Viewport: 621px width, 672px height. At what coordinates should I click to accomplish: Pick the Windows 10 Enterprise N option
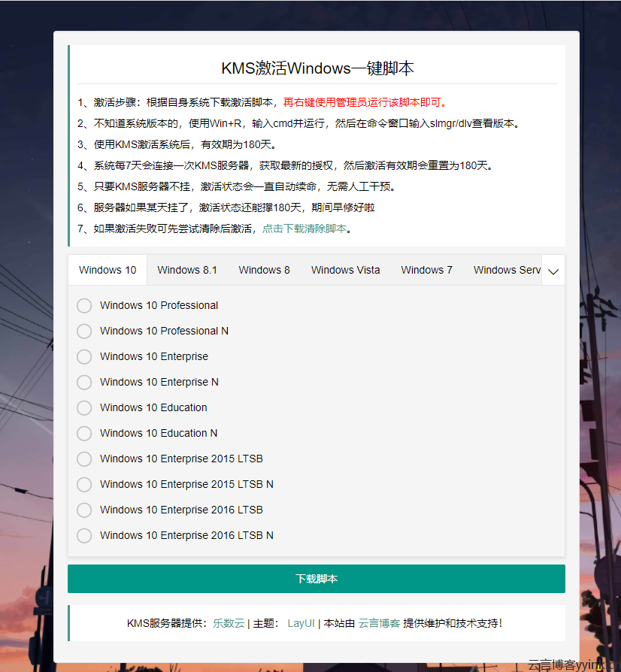(84, 382)
